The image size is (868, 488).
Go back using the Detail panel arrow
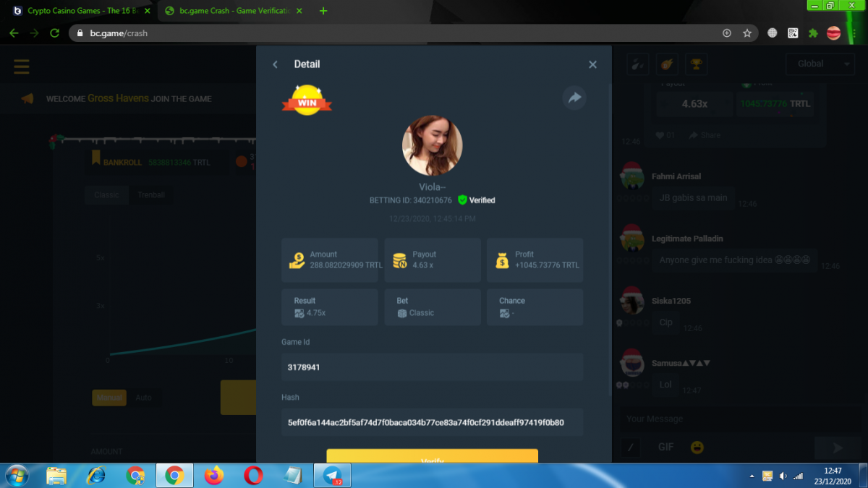coord(275,65)
